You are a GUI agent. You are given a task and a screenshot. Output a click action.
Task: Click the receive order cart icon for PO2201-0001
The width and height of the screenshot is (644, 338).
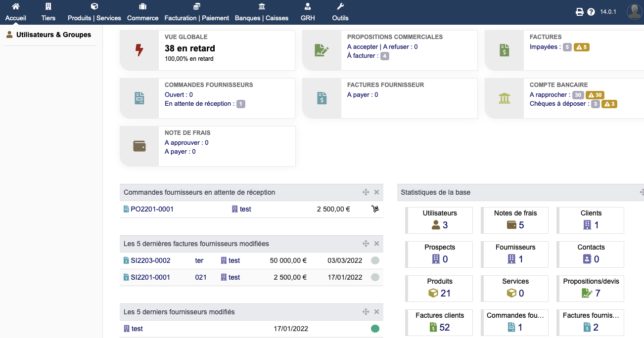375,209
